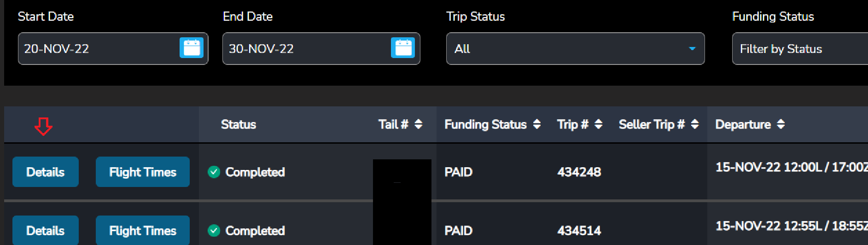The height and width of the screenshot is (245, 868).
Task: Click green Completed checkmark for trip 434248
Action: tap(214, 172)
